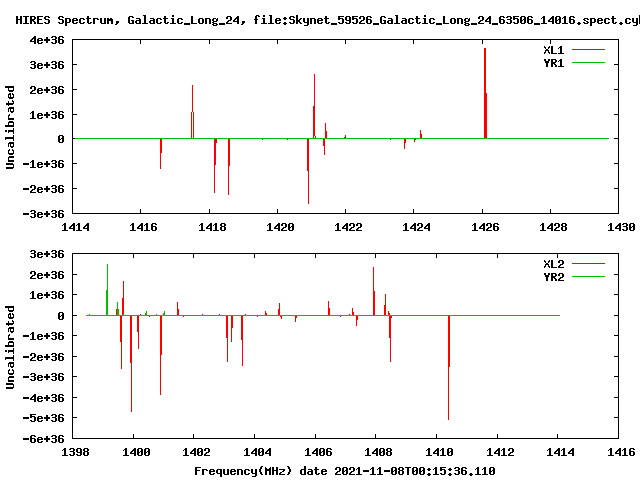The height and width of the screenshot is (480, 640).
Task: Pick the red line sample beside XL2
Action: click(x=588, y=264)
